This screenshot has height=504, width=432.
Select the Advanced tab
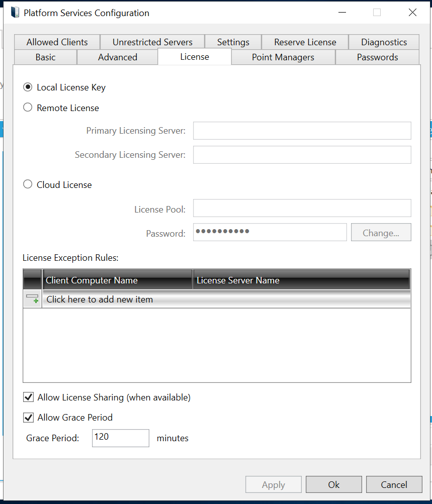click(x=118, y=57)
